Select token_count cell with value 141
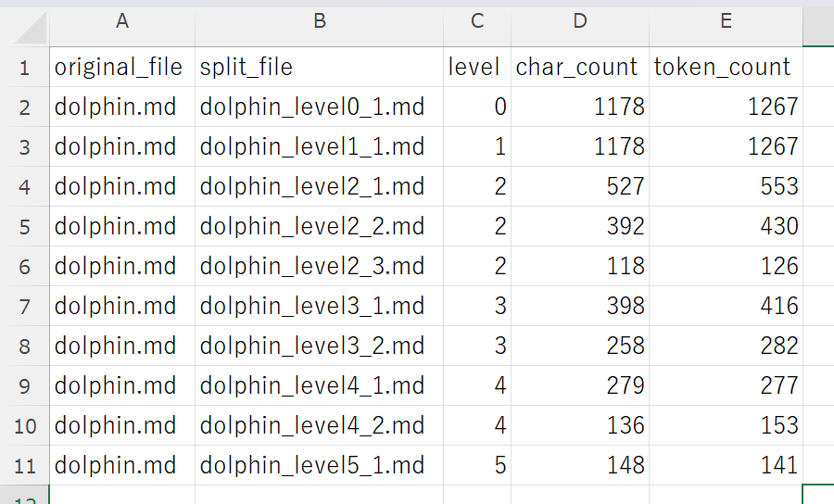The image size is (834, 504). pos(726,466)
